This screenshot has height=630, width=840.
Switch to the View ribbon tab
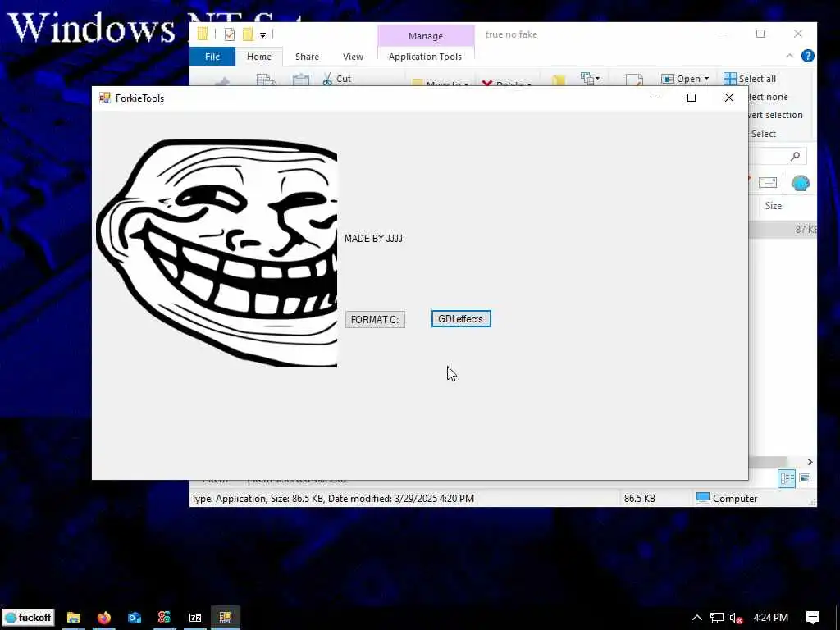353,57
